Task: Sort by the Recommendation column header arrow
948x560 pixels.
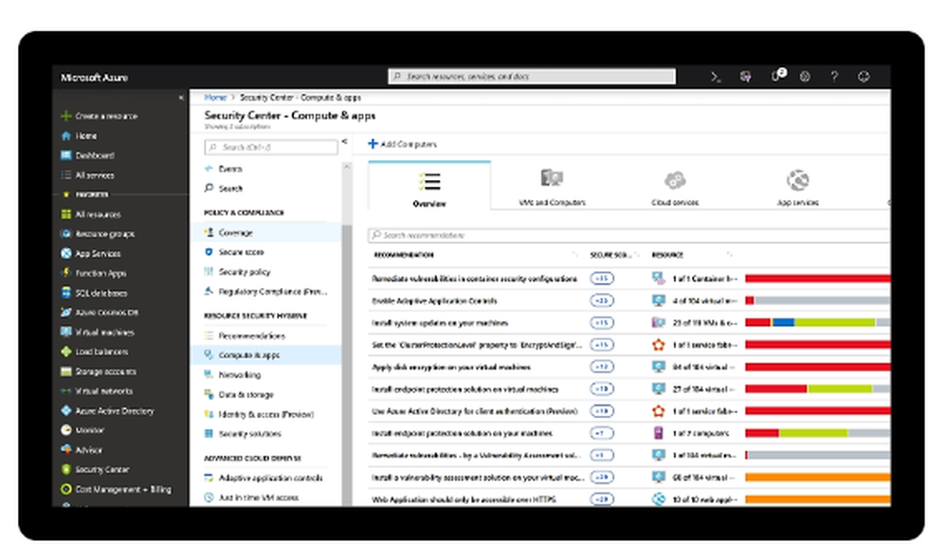Action: pyautogui.click(x=574, y=255)
